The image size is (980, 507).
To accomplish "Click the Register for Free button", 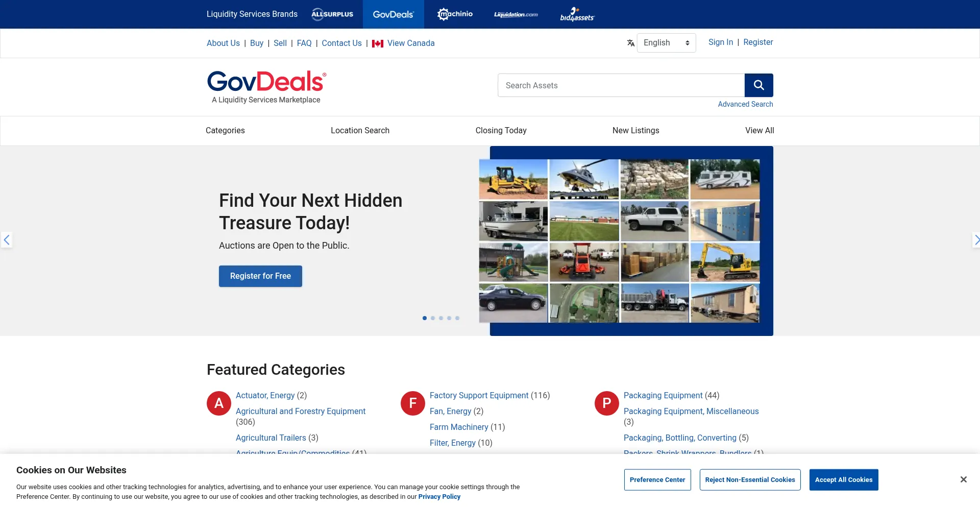I will [x=260, y=276].
